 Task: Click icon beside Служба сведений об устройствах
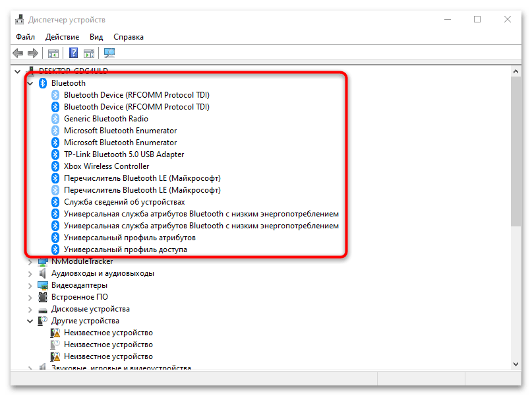pos(55,202)
